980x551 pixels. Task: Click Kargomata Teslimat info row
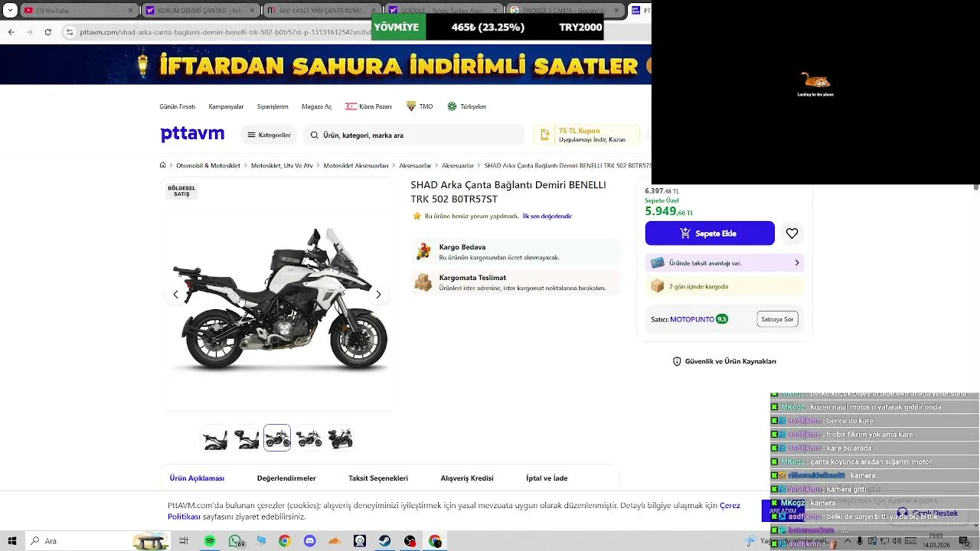coord(515,282)
